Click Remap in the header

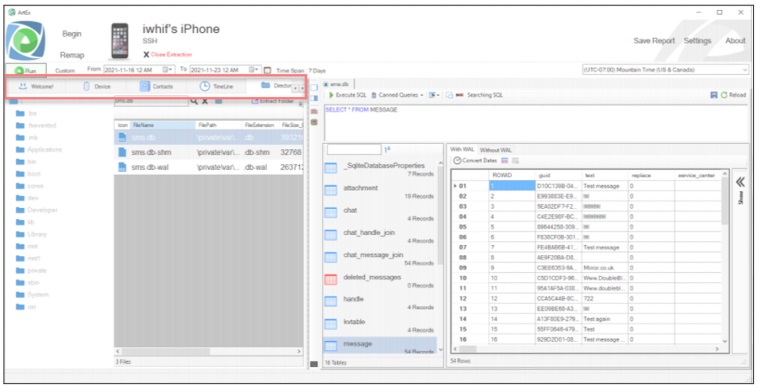tap(72, 55)
